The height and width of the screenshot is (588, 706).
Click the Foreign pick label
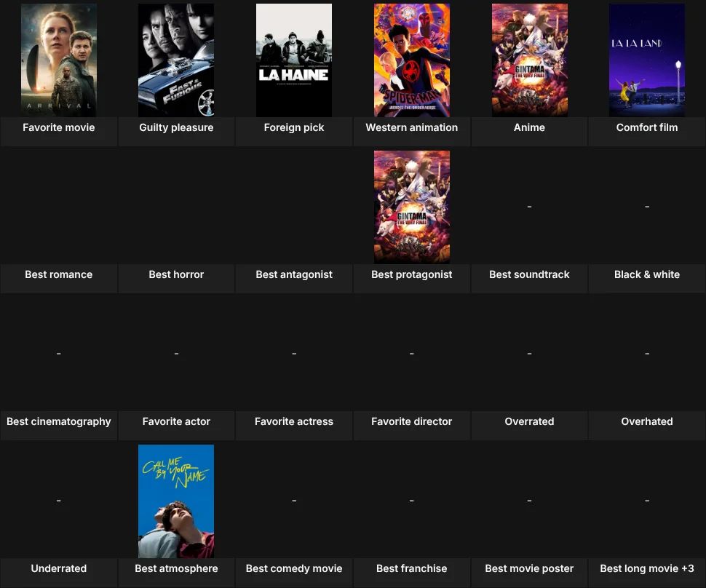point(294,127)
